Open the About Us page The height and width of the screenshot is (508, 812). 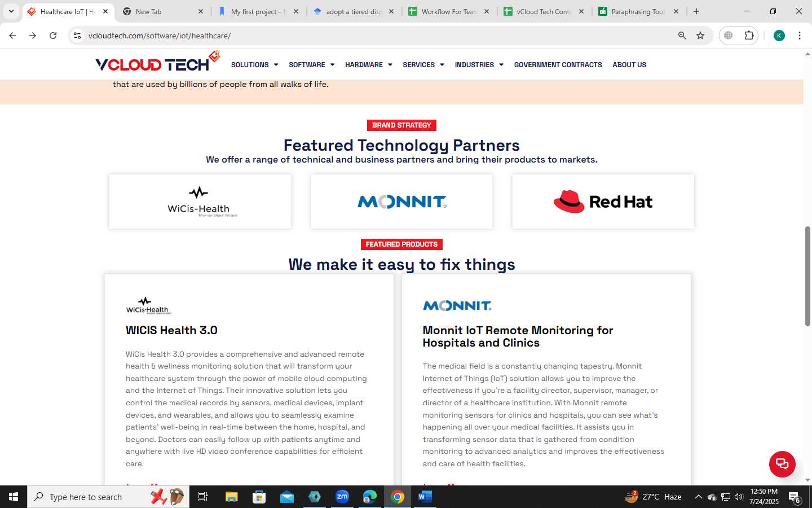[x=629, y=65]
